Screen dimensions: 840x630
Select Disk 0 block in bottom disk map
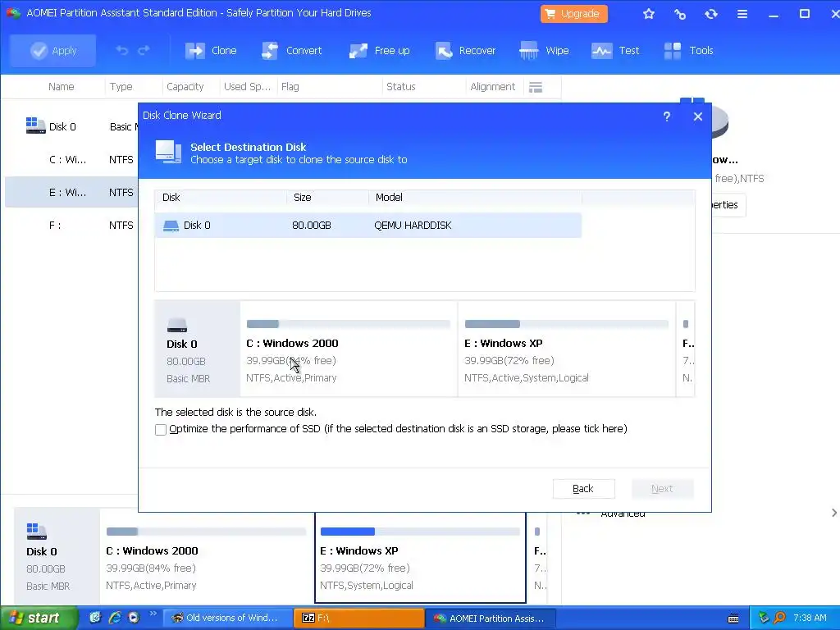(57, 556)
